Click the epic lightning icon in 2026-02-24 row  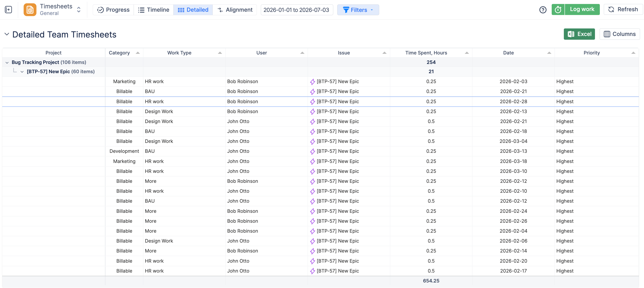313,211
